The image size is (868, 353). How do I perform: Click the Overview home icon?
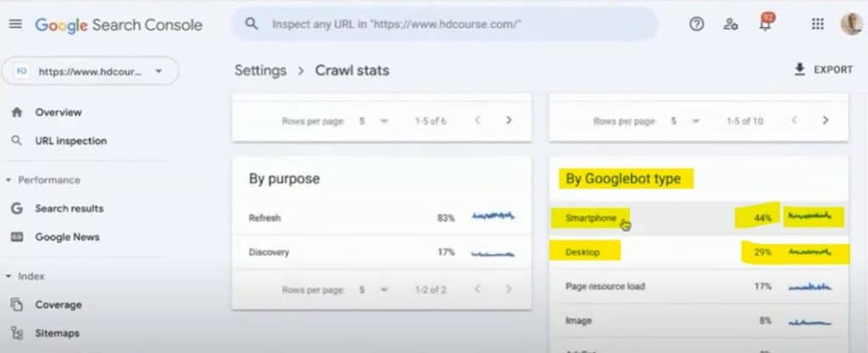click(17, 113)
